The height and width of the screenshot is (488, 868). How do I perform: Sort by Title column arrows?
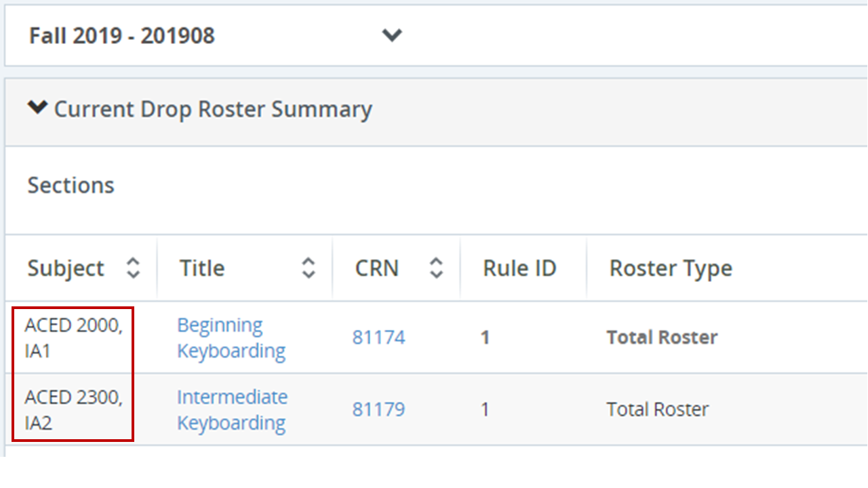[309, 268]
